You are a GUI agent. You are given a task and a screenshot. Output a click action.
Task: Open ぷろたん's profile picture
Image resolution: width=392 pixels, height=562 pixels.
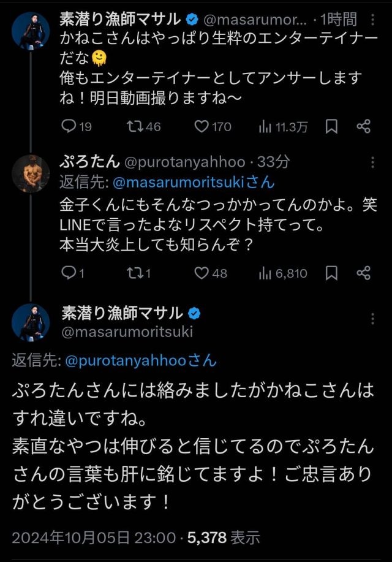pos(31,173)
